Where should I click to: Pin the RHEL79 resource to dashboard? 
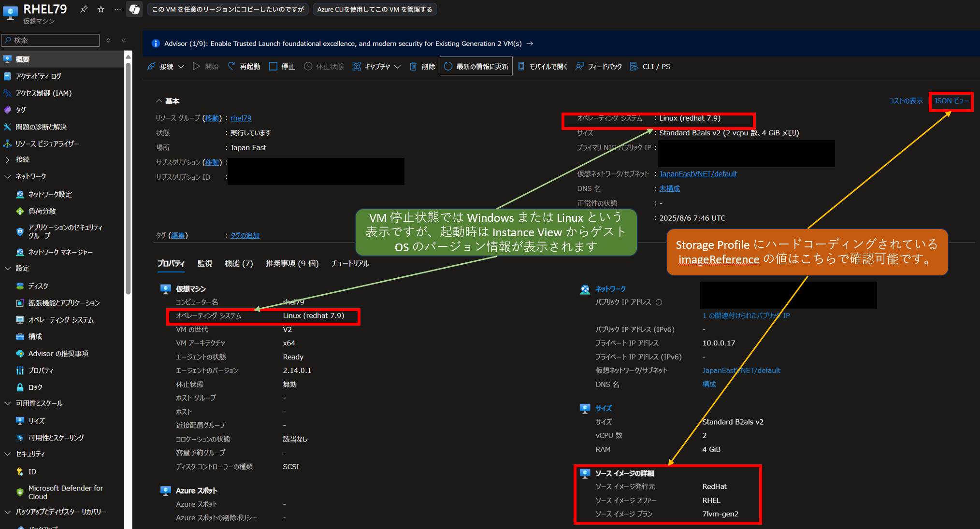tap(84, 9)
